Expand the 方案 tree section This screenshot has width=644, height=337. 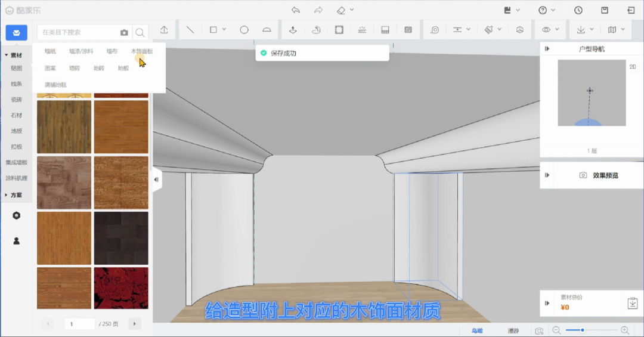click(6, 195)
